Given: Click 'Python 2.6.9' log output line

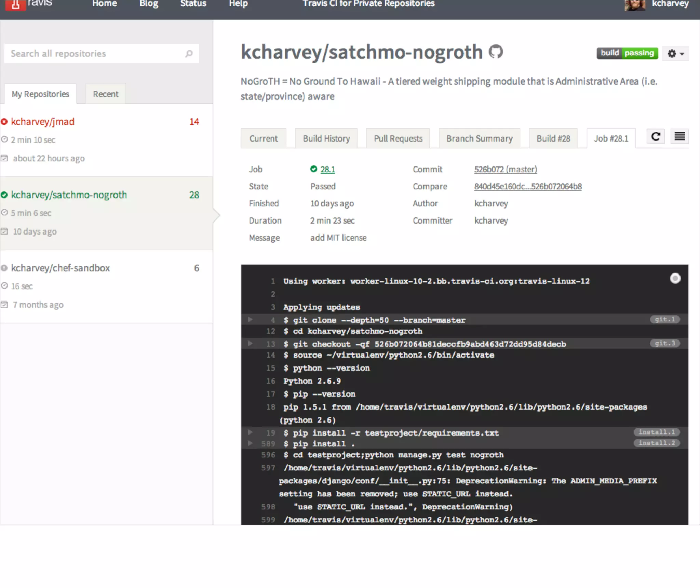Looking at the screenshot, I should [x=312, y=381].
